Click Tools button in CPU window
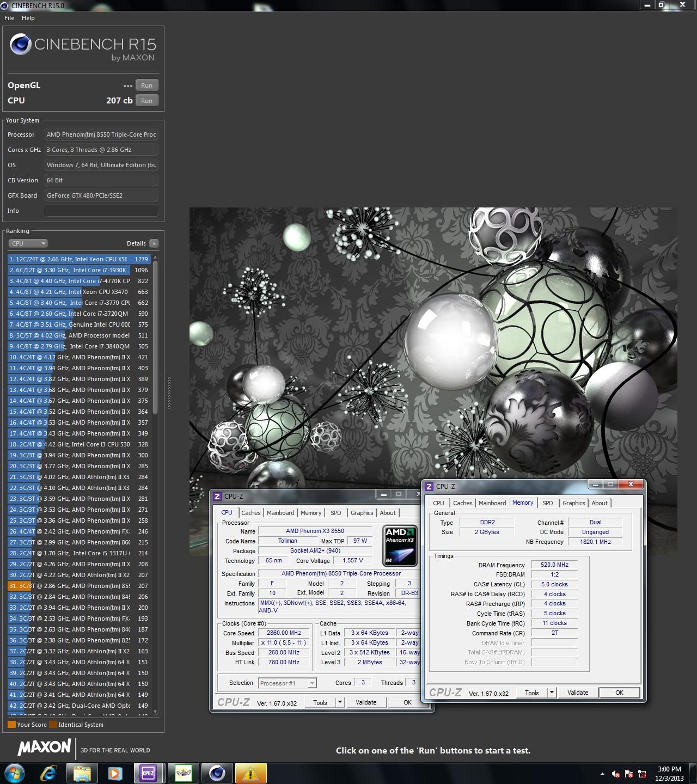This screenshot has height=784, width=697. pos(320,702)
